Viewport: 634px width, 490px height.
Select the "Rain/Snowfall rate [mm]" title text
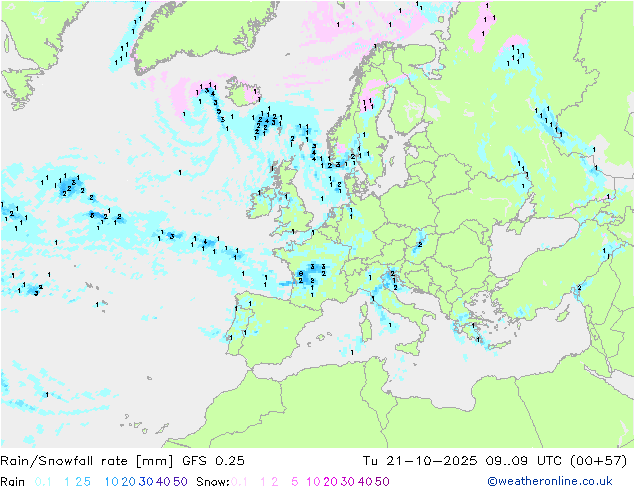[87, 461]
